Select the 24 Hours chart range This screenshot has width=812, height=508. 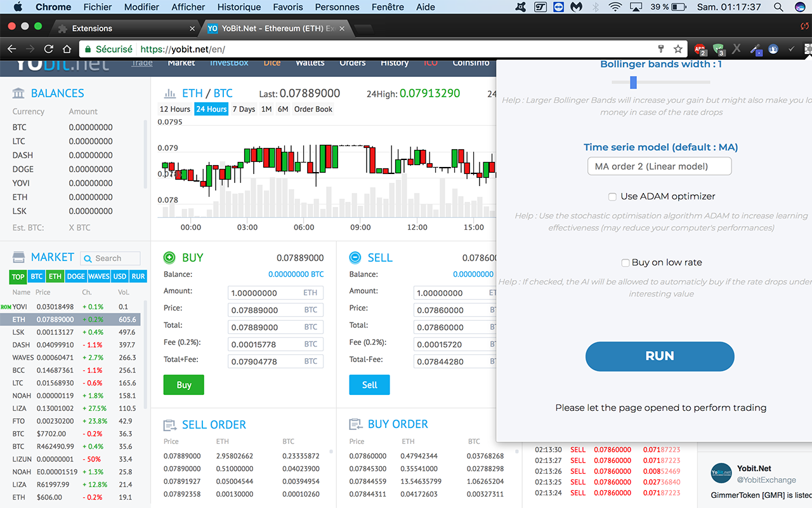click(211, 109)
